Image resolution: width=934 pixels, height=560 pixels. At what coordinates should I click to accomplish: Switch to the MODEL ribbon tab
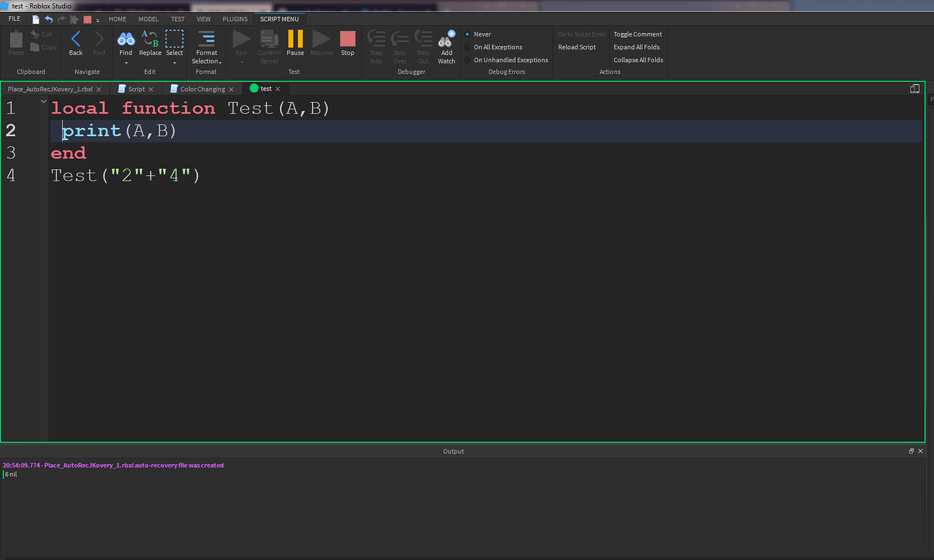(x=149, y=19)
